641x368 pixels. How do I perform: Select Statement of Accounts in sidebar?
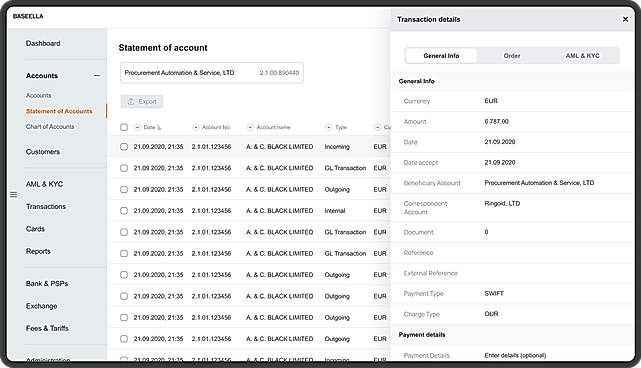coord(59,111)
